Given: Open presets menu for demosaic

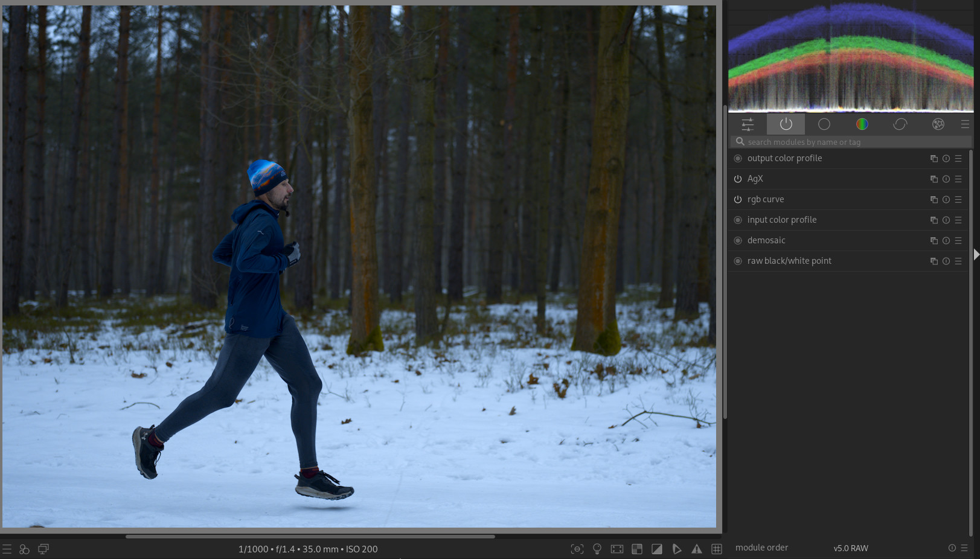Looking at the screenshot, I should (958, 241).
